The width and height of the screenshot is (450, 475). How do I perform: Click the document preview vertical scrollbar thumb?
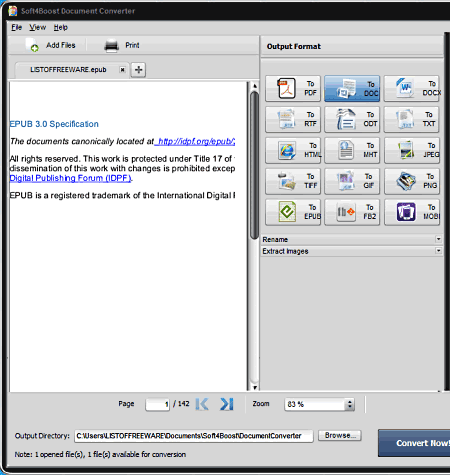[x=254, y=165]
